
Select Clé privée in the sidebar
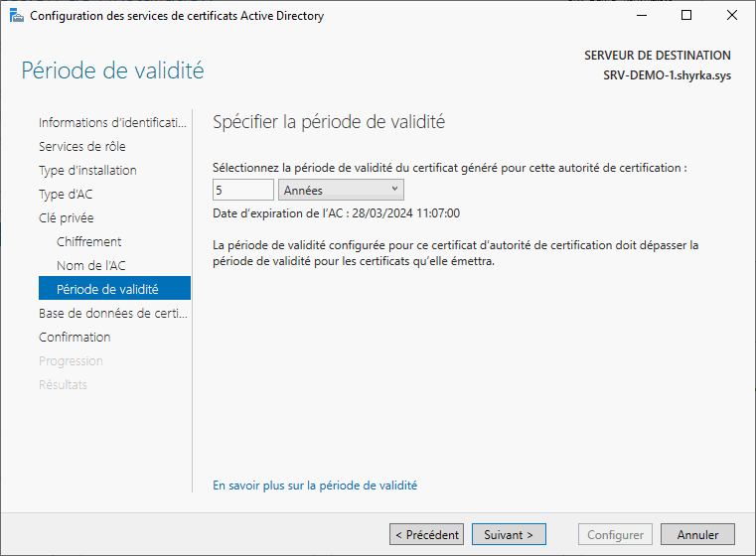(67, 218)
